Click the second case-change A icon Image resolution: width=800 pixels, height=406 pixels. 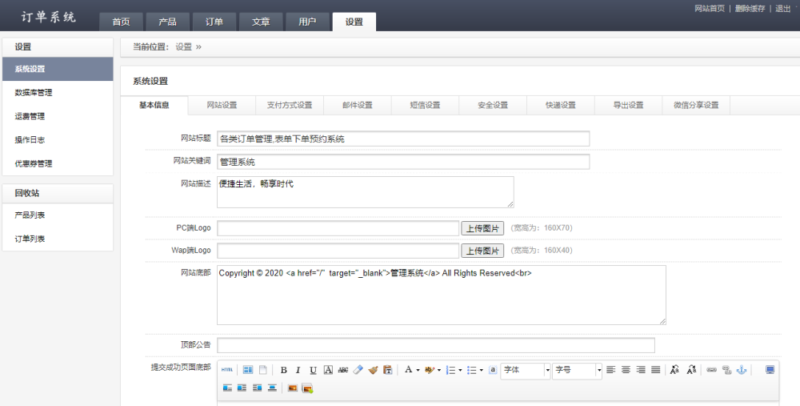click(x=691, y=370)
